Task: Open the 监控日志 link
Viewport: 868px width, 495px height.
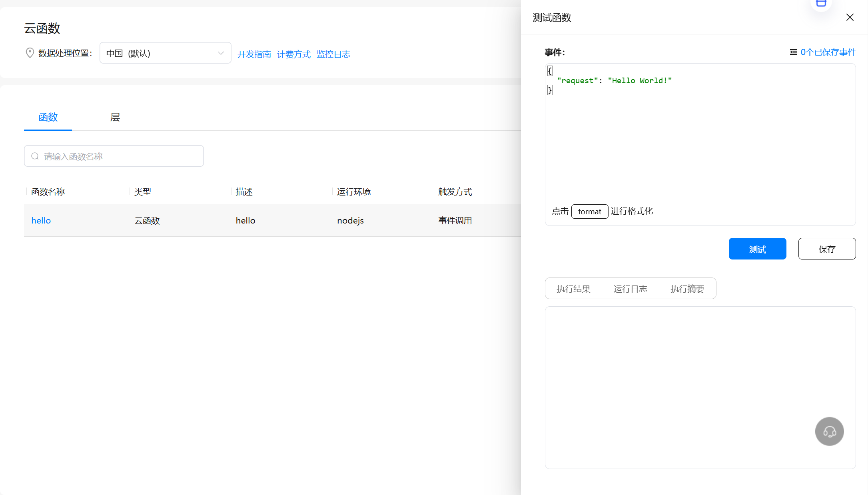Action: pos(333,54)
